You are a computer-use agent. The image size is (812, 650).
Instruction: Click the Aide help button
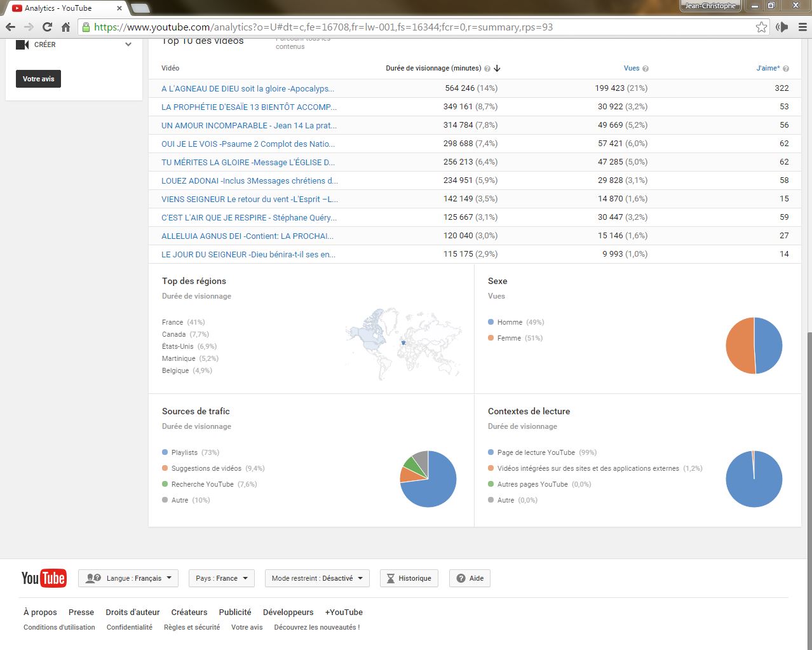click(470, 578)
